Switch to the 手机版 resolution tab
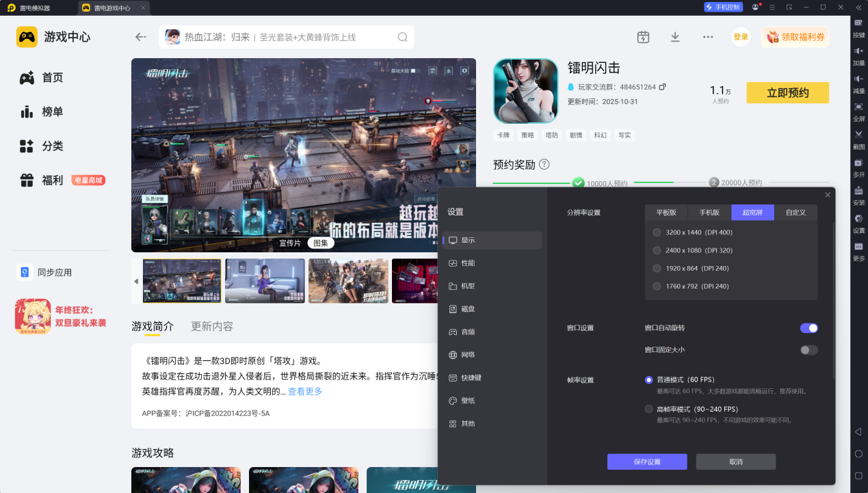Image resolution: width=868 pixels, height=493 pixels. click(x=709, y=213)
